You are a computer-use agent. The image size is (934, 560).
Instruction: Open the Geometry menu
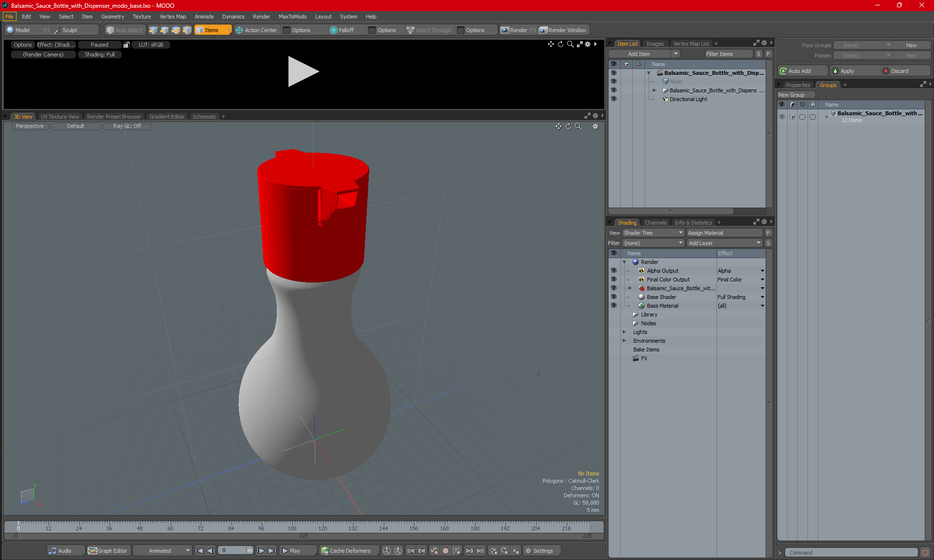pyautogui.click(x=112, y=17)
